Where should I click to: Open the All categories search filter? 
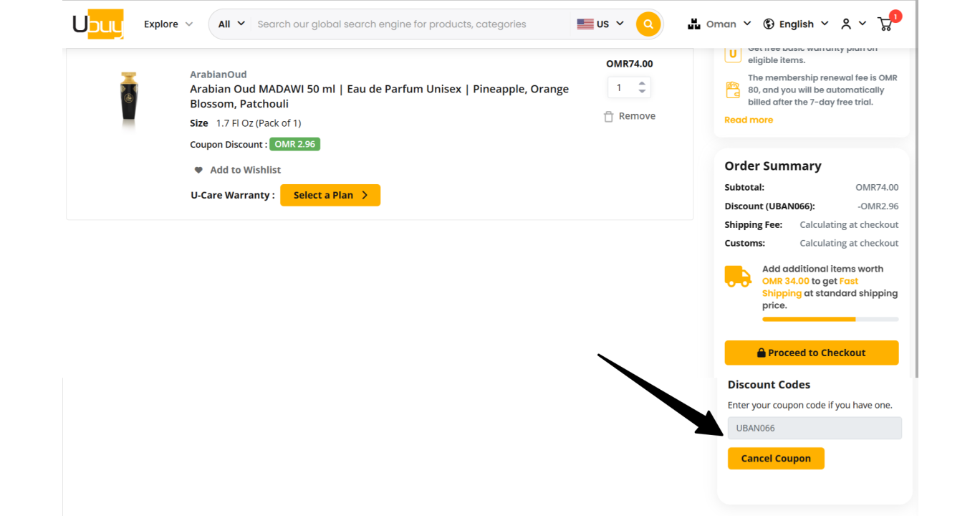tap(231, 24)
